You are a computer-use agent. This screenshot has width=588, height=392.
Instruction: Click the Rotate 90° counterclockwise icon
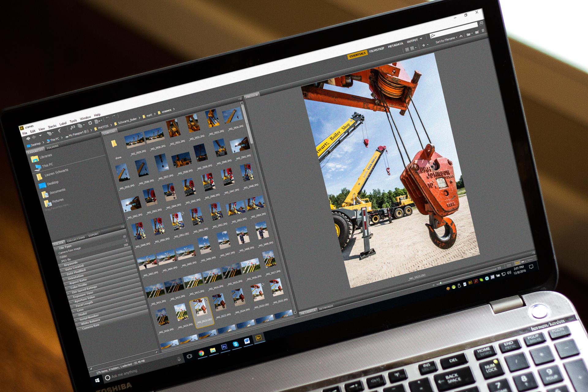click(x=108, y=119)
